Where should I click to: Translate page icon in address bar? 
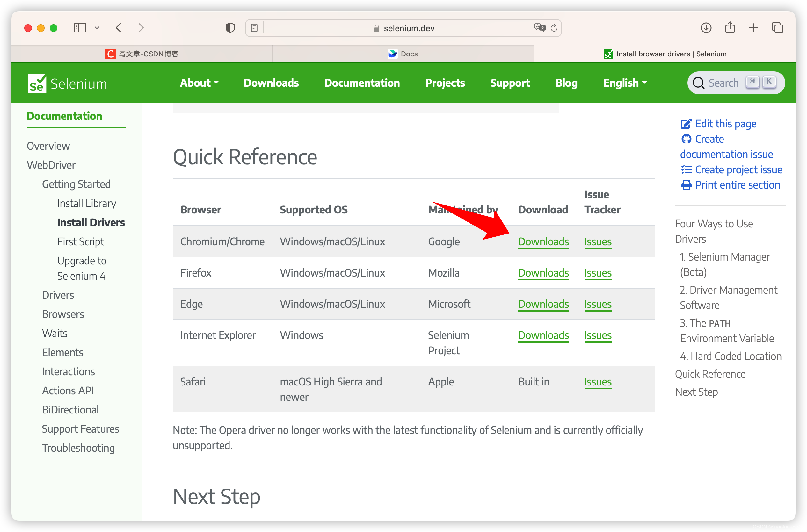click(x=539, y=27)
